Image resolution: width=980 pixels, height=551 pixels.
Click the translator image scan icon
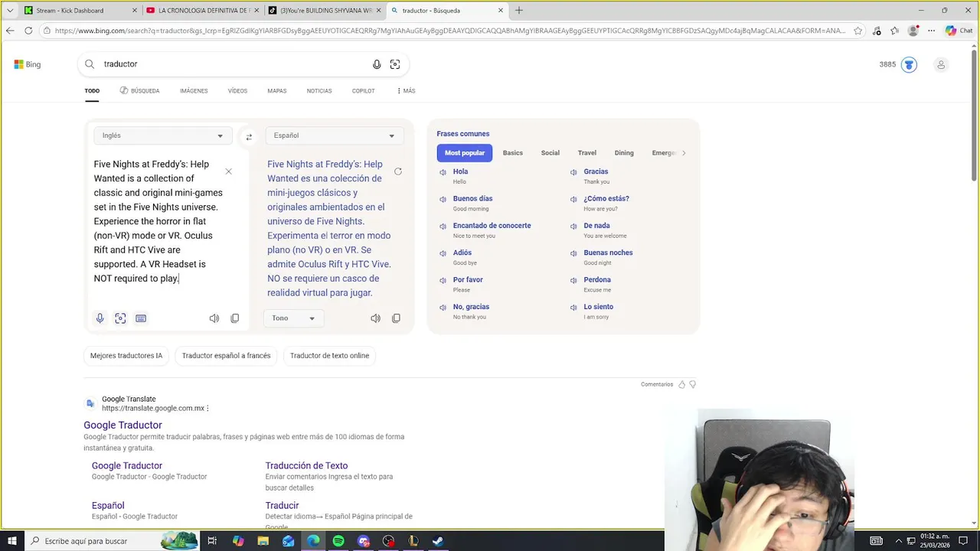coord(120,318)
